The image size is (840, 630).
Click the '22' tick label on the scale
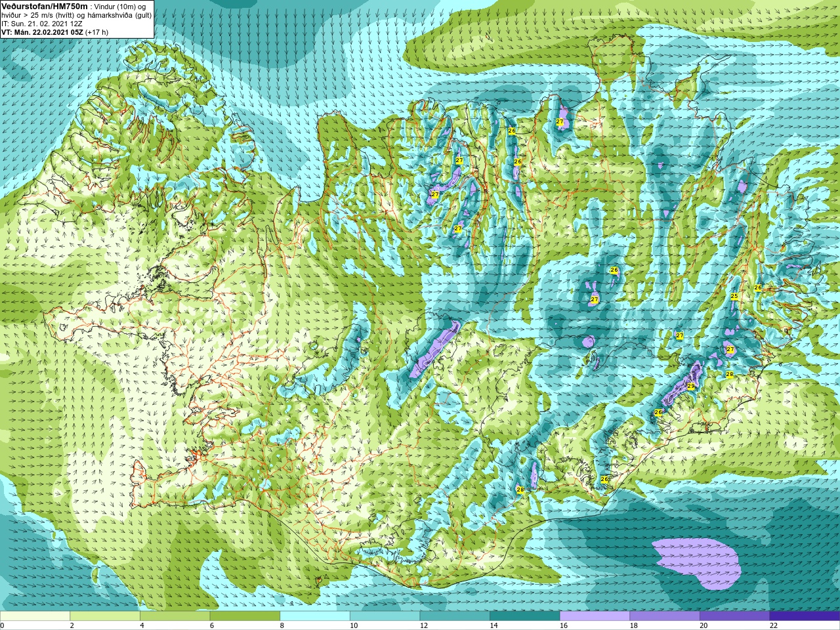point(774,625)
